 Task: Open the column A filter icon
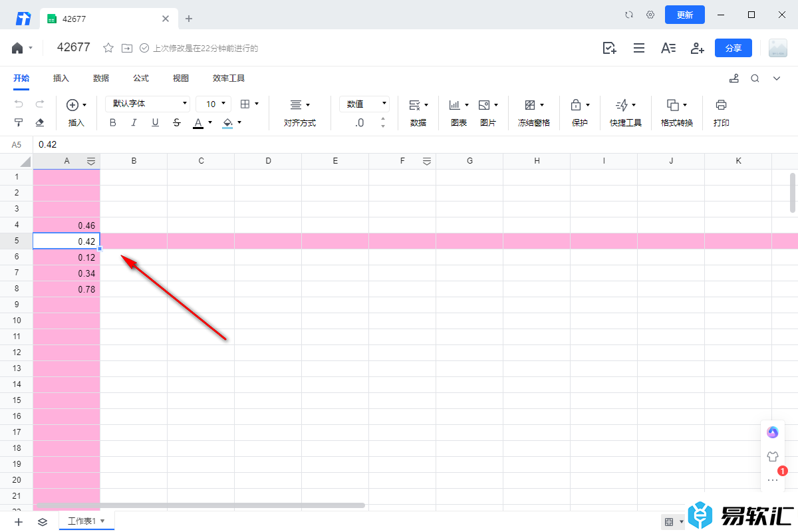coord(91,161)
